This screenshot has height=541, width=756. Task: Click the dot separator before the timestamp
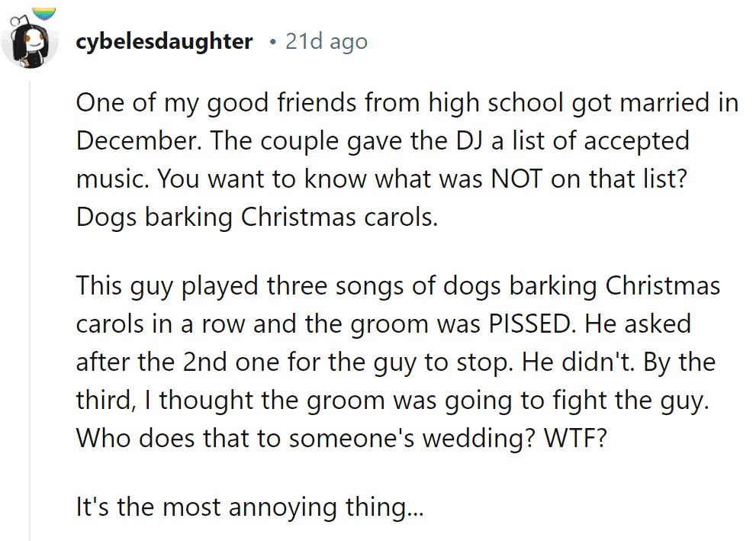tap(273, 43)
